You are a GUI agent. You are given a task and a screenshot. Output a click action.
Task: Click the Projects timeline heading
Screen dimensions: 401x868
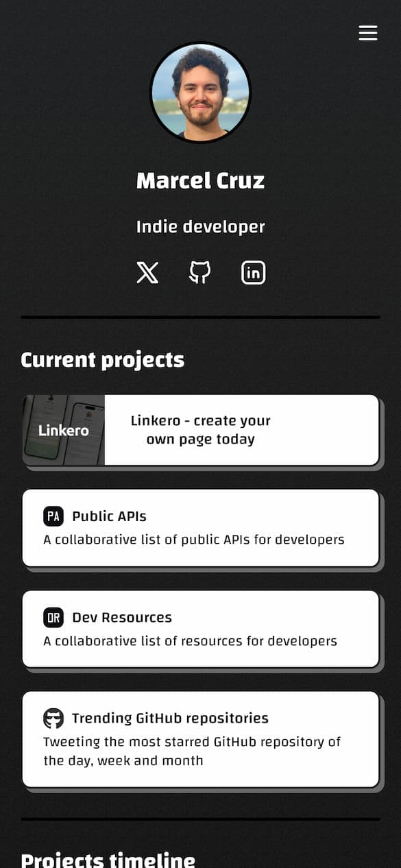coord(108,859)
